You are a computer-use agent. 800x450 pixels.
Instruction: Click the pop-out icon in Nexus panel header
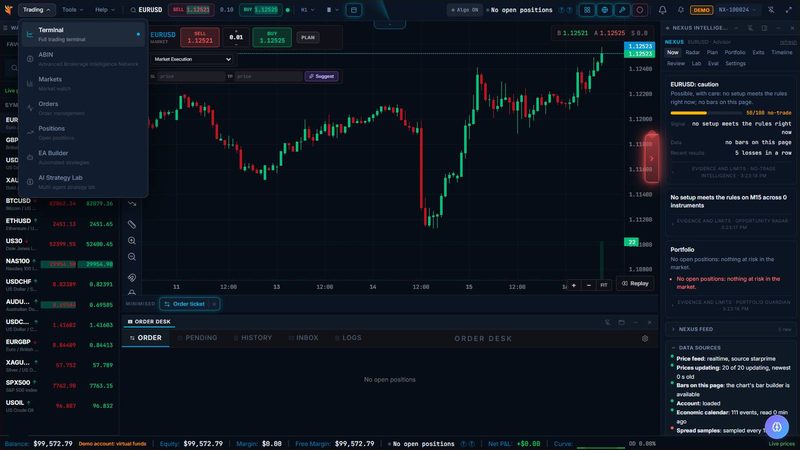pyautogui.click(x=764, y=28)
